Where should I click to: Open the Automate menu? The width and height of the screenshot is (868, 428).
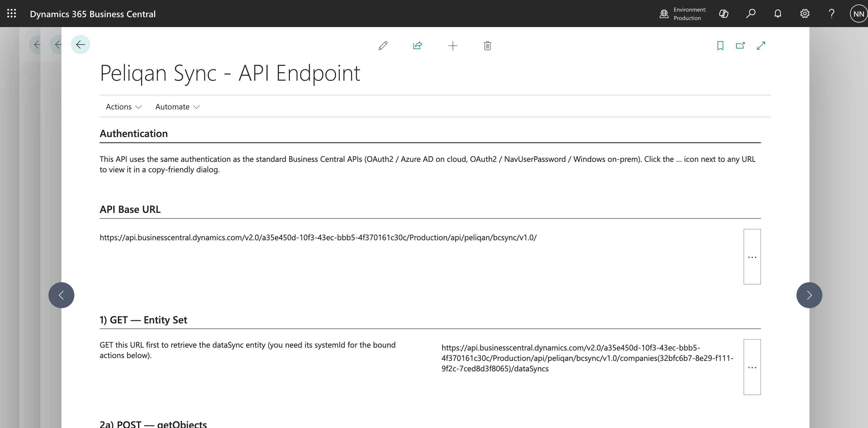[x=177, y=107]
